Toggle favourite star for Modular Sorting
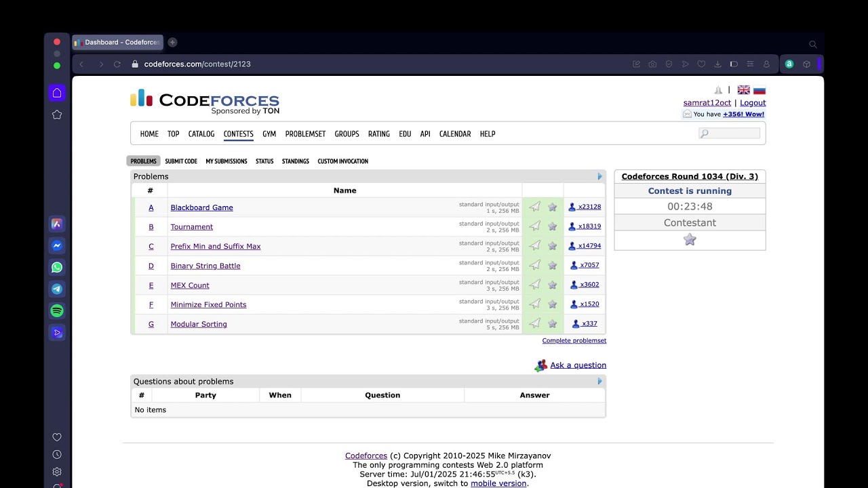868x488 pixels. coord(553,323)
